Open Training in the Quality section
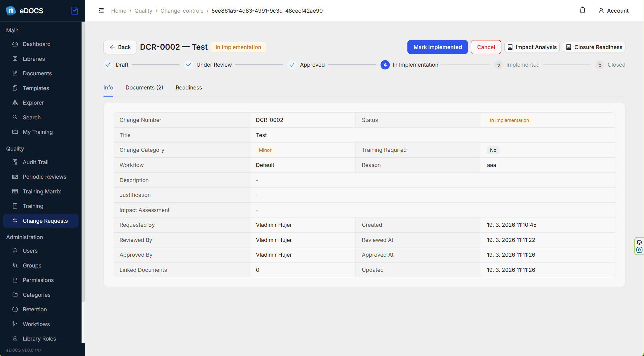 tap(40, 206)
